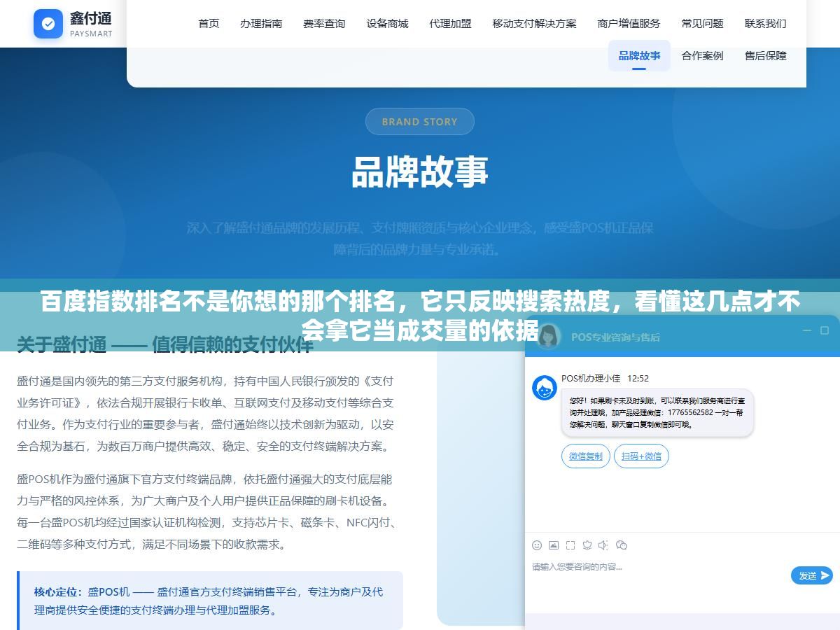Click the 关于盛付通 section heading
Image resolution: width=840 pixels, height=630 pixels.
pyautogui.click(x=165, y=344)
